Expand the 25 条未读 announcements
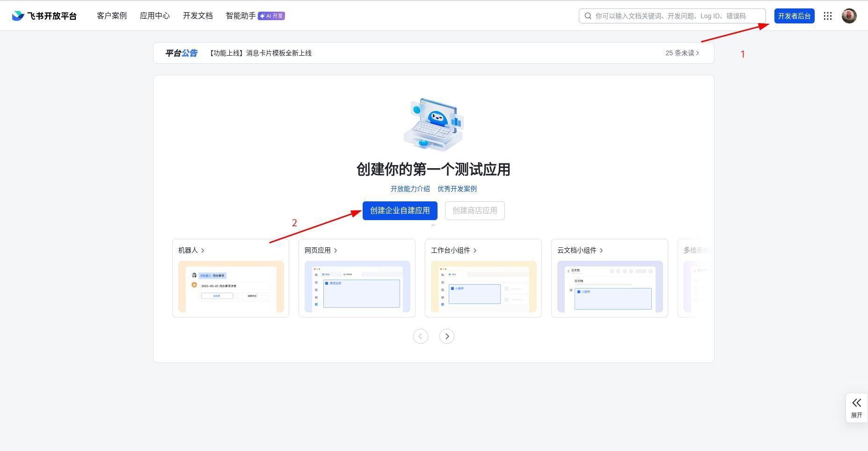The height and width of the screenshot is (451, 868). (x=682, y=53)
